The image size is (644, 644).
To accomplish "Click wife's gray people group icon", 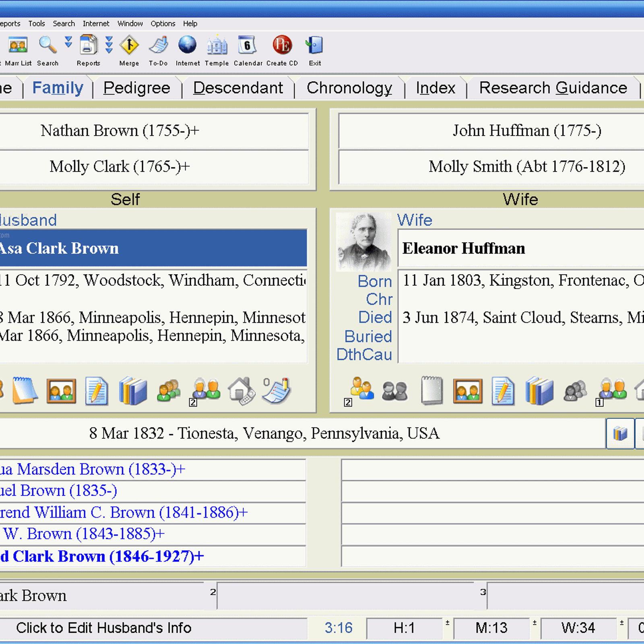I will tap(575, 390).
